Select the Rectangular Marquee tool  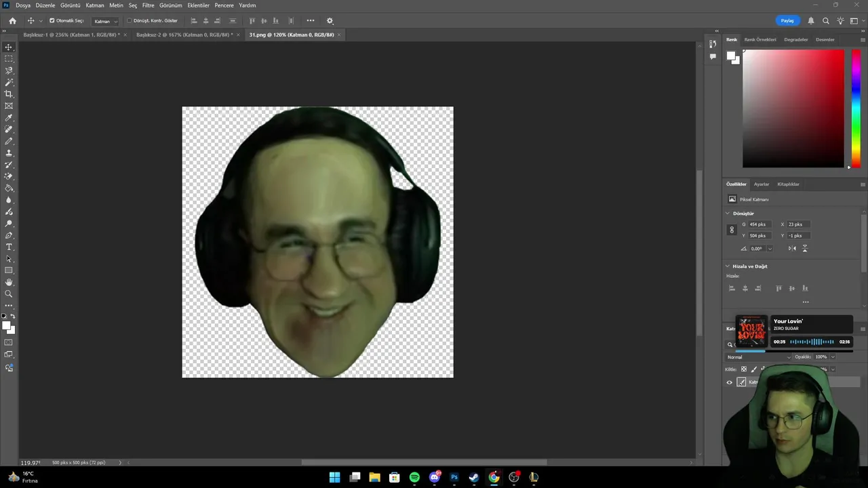pos(9,58)
